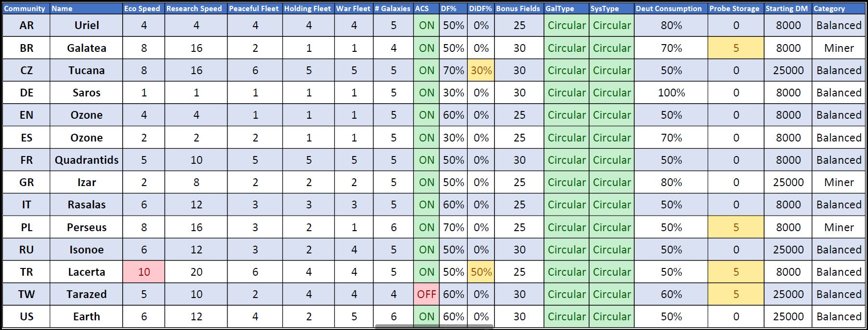Select the Deut Consumption header cell

coord(669,8)
